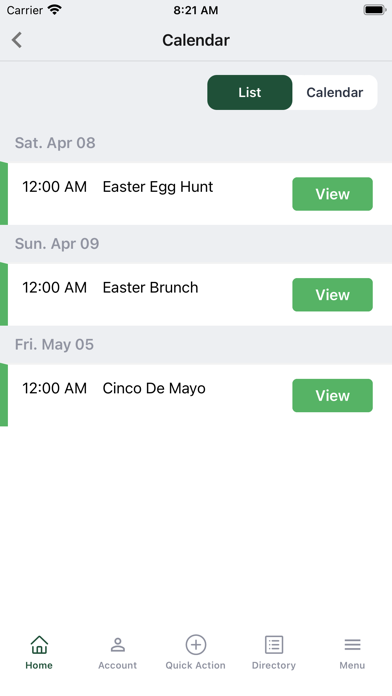Tap the Sun. Apr 09 date header
The image size is (392, 696).
57,244
